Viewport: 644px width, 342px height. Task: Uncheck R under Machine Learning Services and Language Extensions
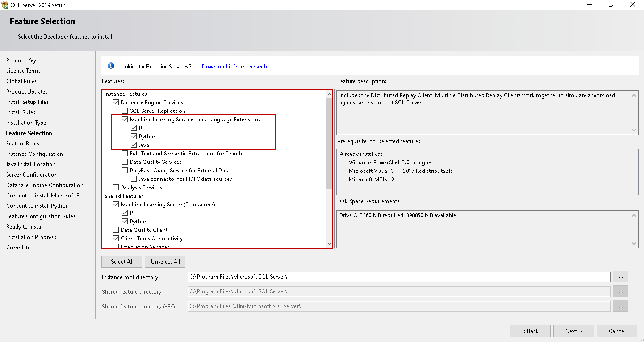[134, 128]
